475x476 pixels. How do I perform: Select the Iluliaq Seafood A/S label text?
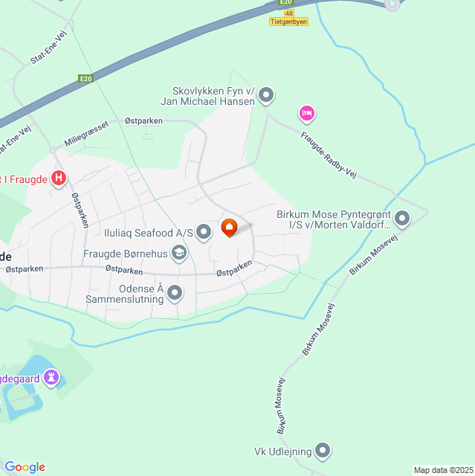click(x=149, y=233)
